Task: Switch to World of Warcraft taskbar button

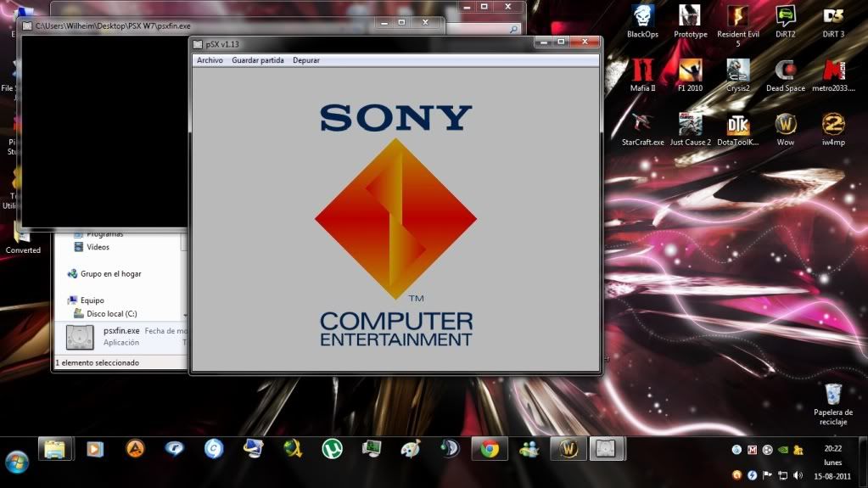Action: 568,449
